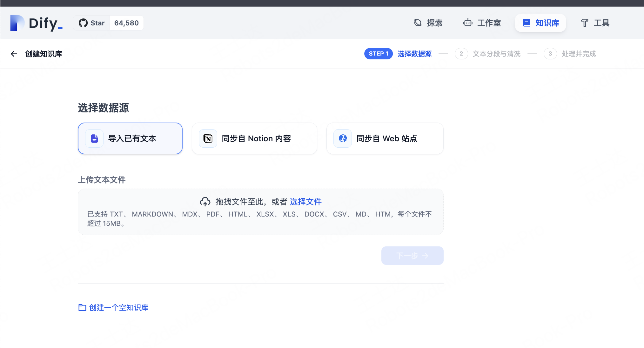Click the 创建一个空知识库 link
The width and height of the screenshot is (644, 348).
tap(119, 307)
